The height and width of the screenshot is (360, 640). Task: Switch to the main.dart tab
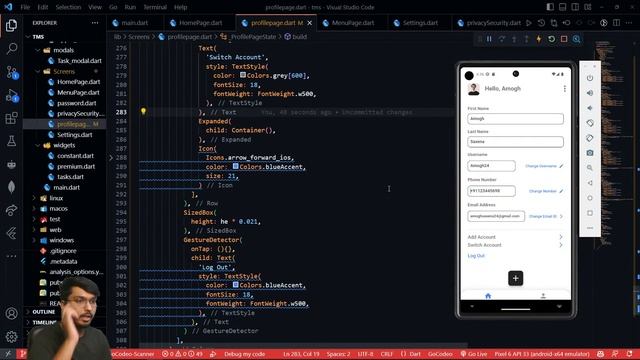click(134, 23)
